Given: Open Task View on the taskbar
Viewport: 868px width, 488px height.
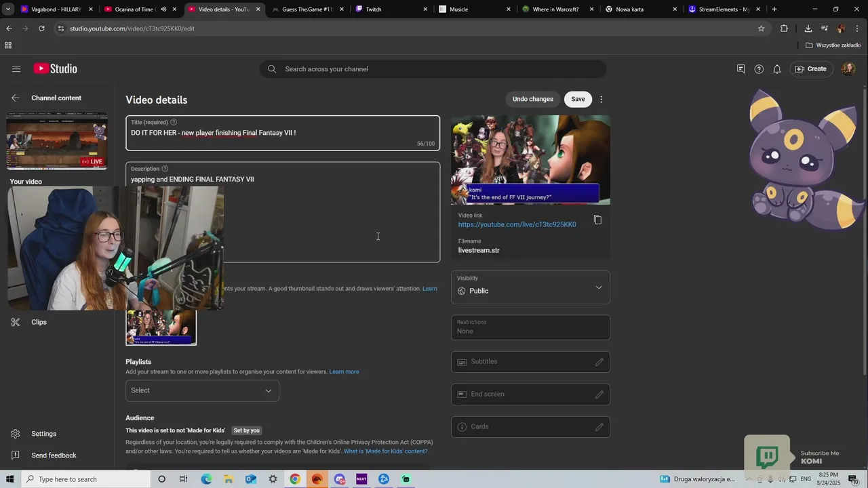Looking at the screenshot, I should [x=183, y=479].
